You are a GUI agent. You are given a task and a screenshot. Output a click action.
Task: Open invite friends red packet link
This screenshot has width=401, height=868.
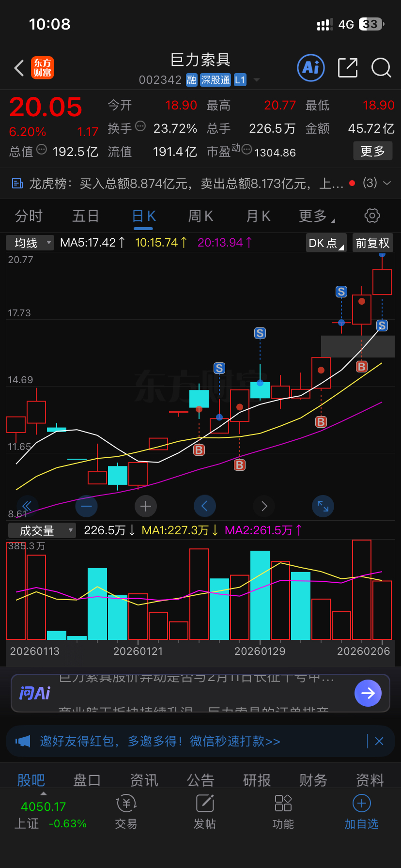(x=160, y=741)
